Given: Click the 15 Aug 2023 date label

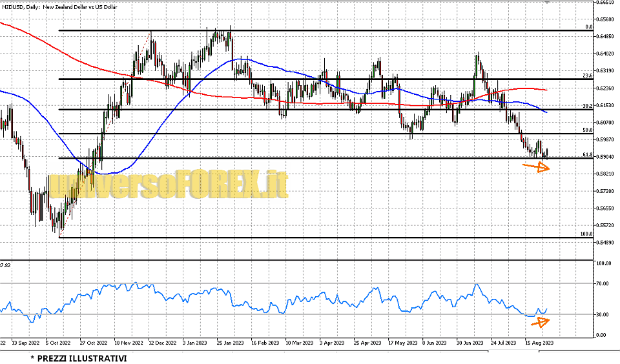Looking at the screenshot, I should pyautogui.click(x=538, y=343).
